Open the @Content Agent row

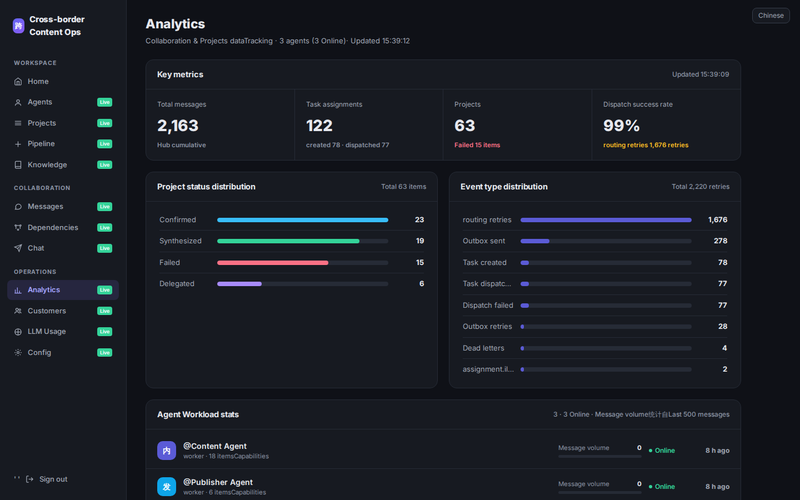pyautogui.click(x=443, y=450)
